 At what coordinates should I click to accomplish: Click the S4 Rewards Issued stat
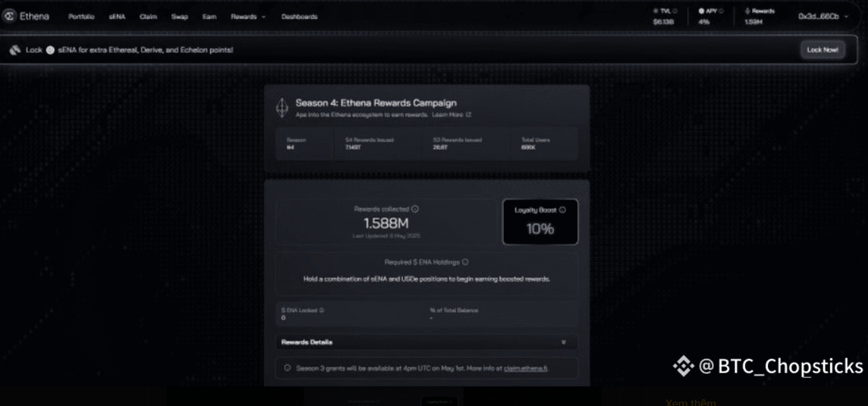pyautogui.click(x=369, y=144)
